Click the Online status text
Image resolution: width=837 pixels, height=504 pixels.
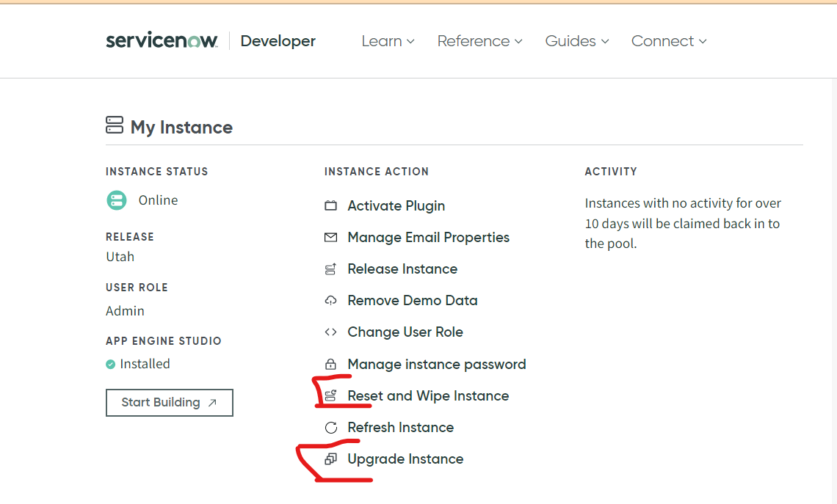(x=158, y=200)
